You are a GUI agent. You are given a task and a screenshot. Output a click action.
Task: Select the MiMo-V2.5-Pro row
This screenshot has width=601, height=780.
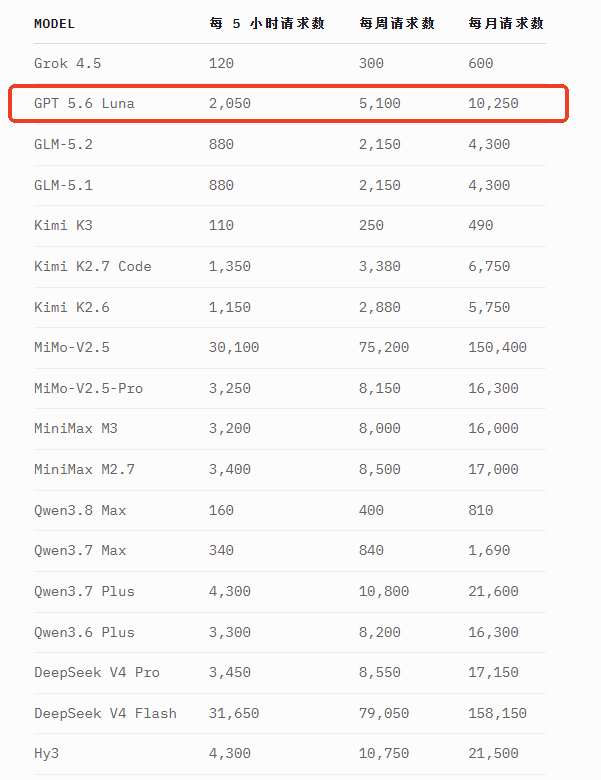290,389
